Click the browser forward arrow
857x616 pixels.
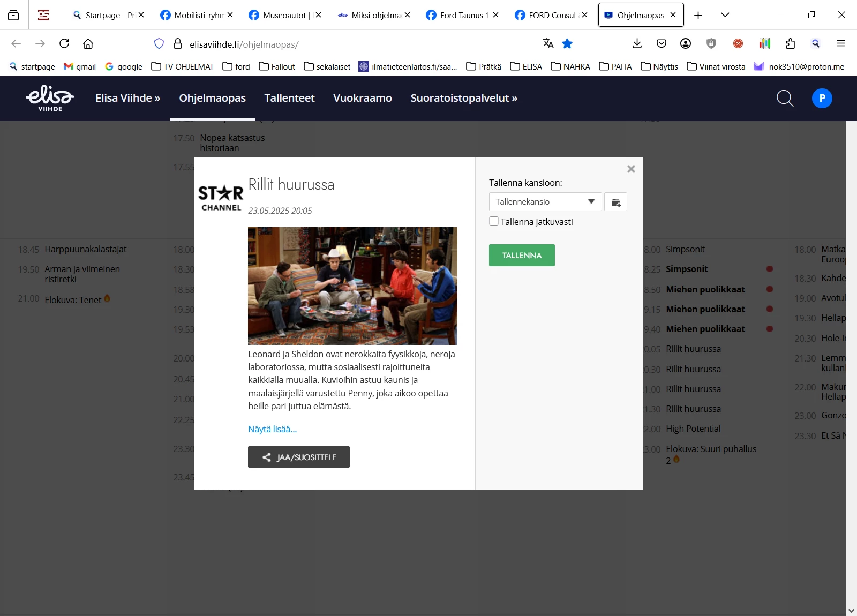[40, 43]
